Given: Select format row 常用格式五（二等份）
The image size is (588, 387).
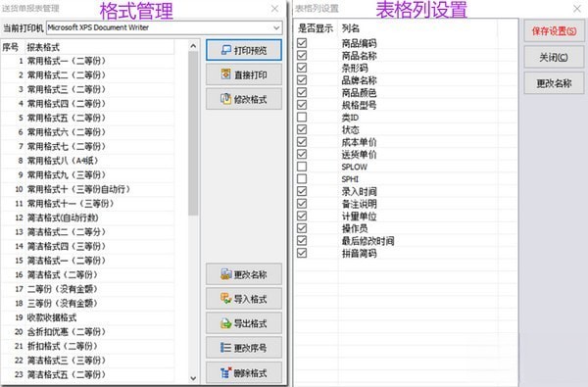Looking at the screenshot, I should [88, 118].
